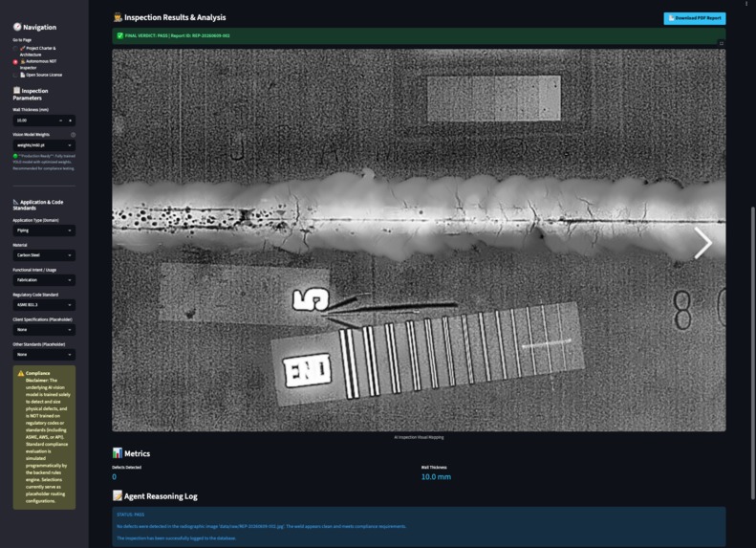Increase wall thickness with the plus button
Screen dimensions: 756x548
tap(70, 121)
